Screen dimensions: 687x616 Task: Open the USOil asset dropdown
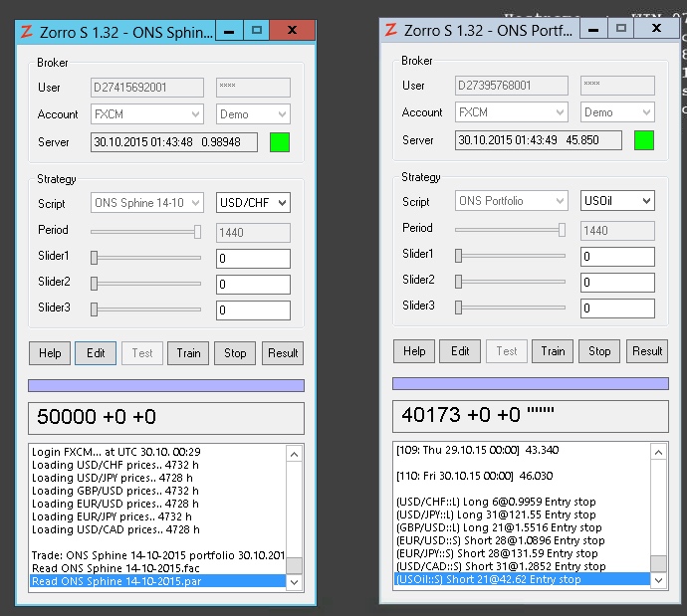(x=617, y=201)
